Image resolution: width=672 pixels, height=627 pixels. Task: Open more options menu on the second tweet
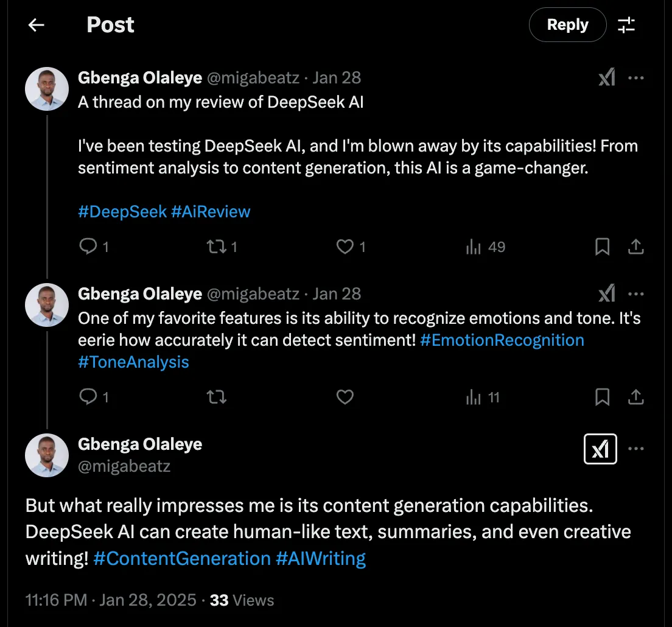point(637,293)
